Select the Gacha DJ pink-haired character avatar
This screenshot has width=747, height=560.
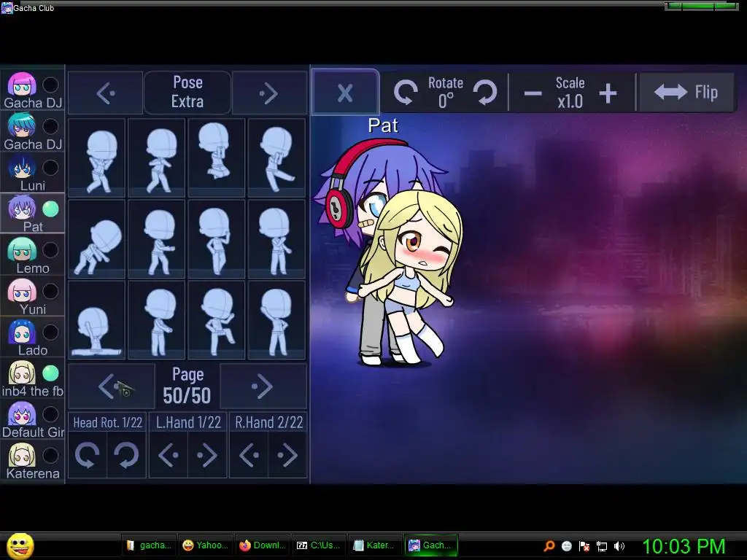point(22,85)
